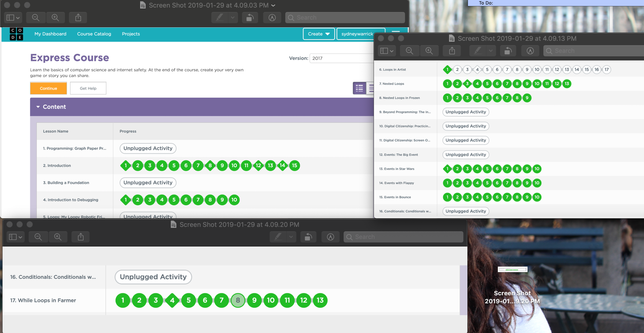Viewport: 644px width, 333px height.
Task: Click the share icon in the 4.09.13 window
Action: pos(452,51)
